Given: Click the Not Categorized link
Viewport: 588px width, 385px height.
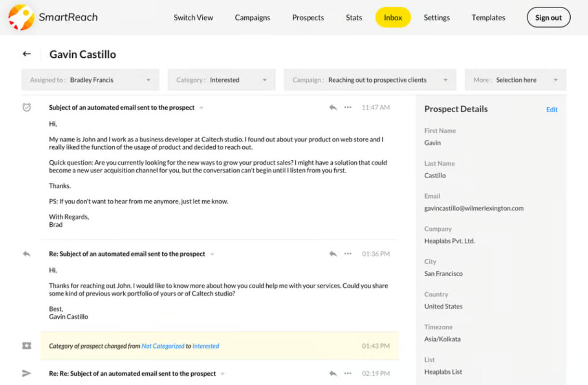Looking at the screenshot, I should click(x=163, y=346).
